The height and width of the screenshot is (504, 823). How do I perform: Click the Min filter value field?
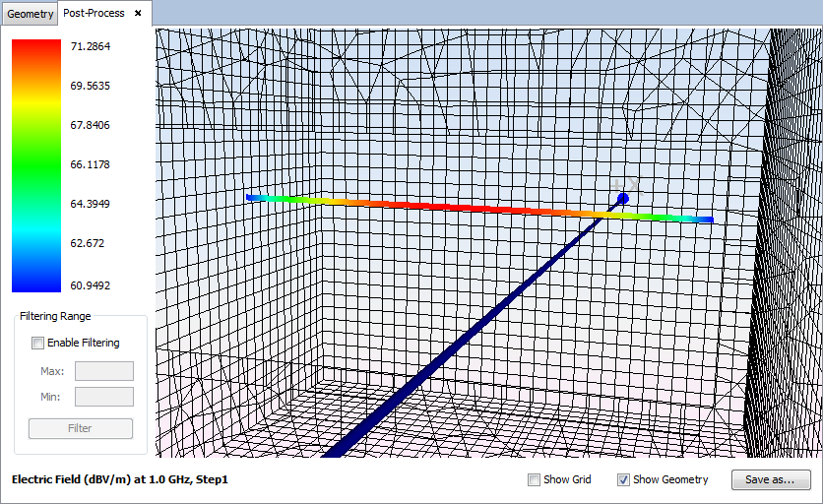pyautogui.click(x=103, y=397)
